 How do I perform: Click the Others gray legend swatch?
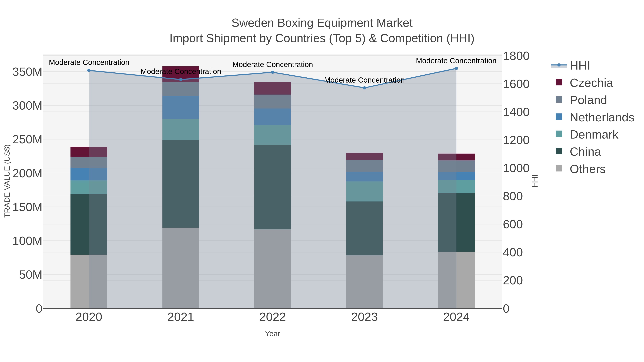click(x=559, y=168)
